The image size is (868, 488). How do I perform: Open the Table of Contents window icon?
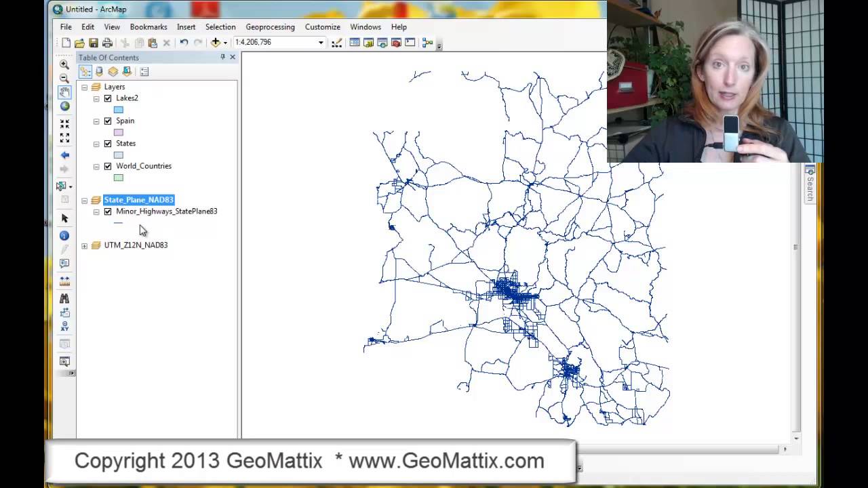click(x=355, y=43)
